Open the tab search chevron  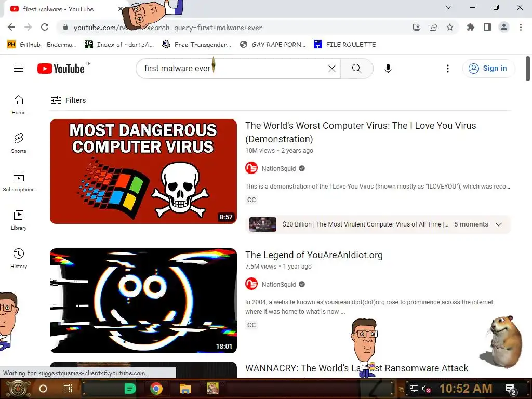pos(448,7)
